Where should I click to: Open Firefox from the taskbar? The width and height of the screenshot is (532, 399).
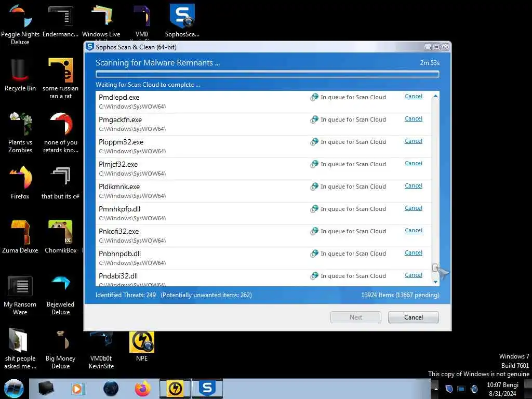pos(143,389)
